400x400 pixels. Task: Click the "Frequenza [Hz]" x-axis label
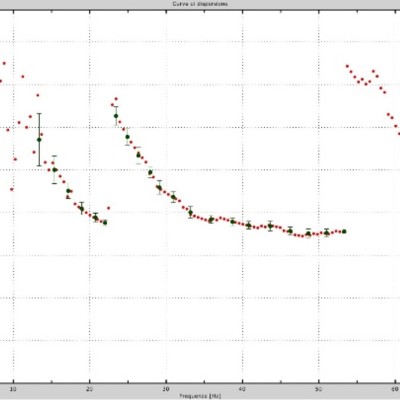[200, 396]
